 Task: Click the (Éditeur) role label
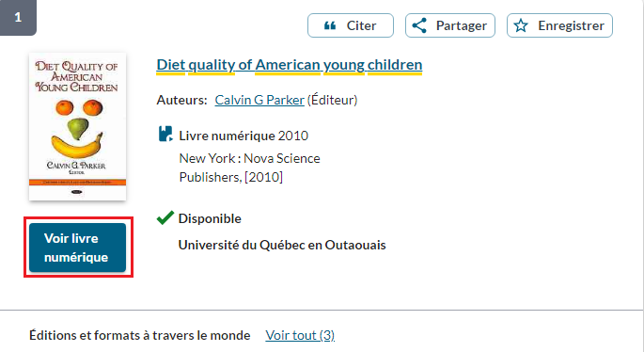[x=332, y=100]
